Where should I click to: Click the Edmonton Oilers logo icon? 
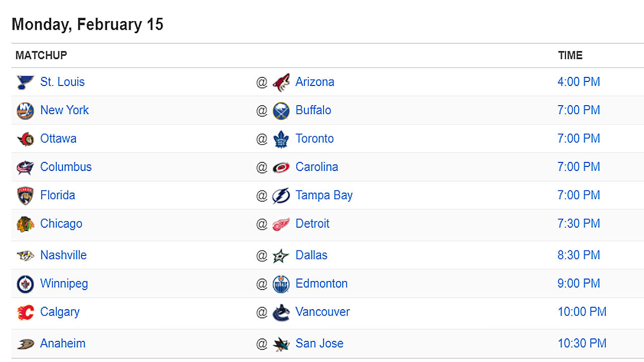pos(281,284)
